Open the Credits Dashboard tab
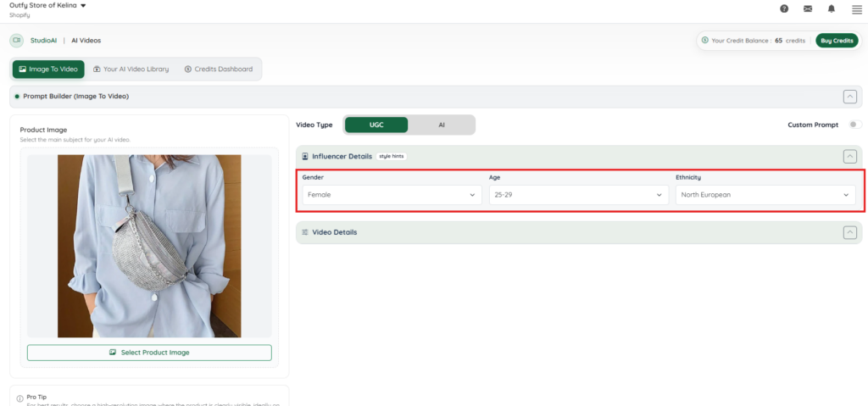This screenshot has height=406, width=868. (218, 69)
